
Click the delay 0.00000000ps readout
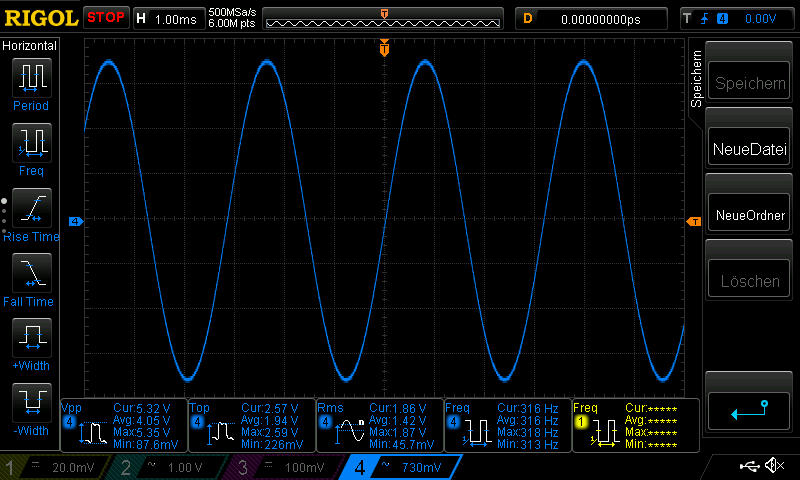pyautogui.click(x=591, y=19)
